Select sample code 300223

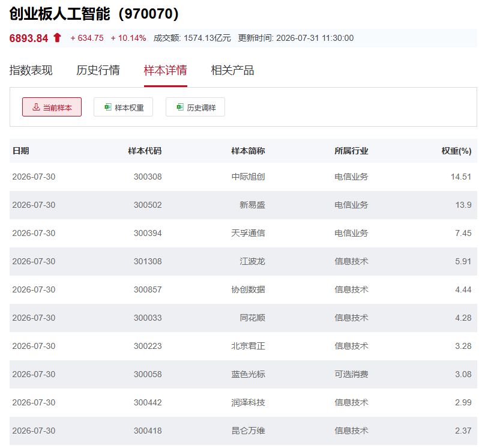tap(148, 346)
